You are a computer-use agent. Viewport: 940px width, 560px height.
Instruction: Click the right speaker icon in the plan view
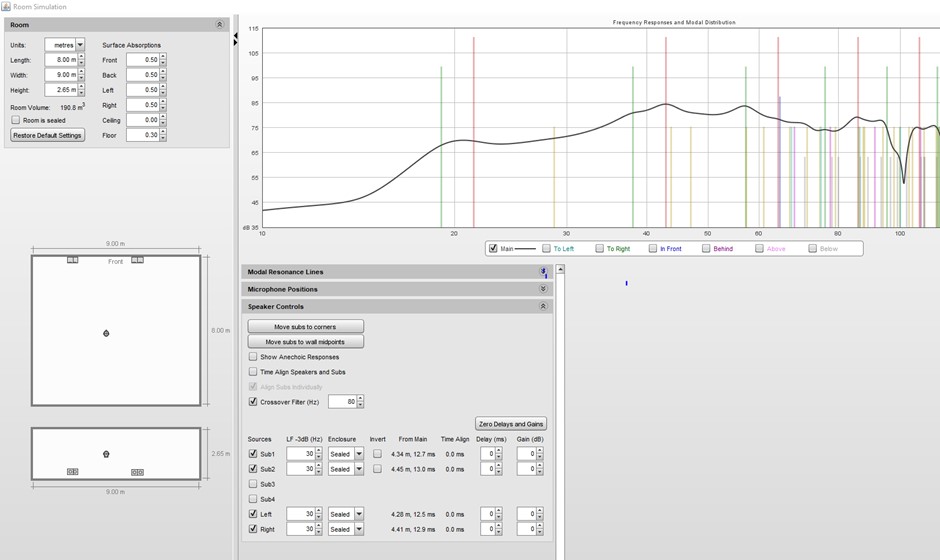click(x=137, y=260)
